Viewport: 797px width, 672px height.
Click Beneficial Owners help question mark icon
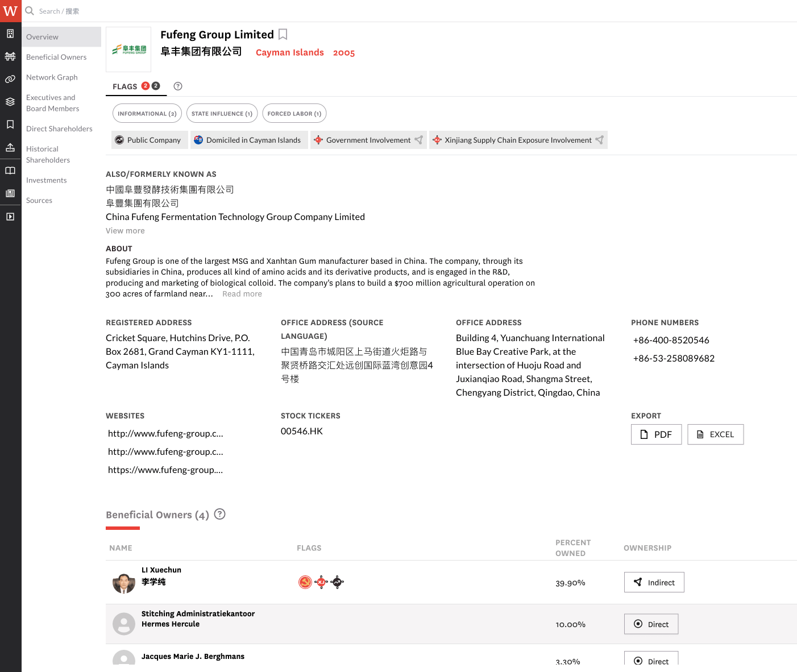tap(220, 514)
